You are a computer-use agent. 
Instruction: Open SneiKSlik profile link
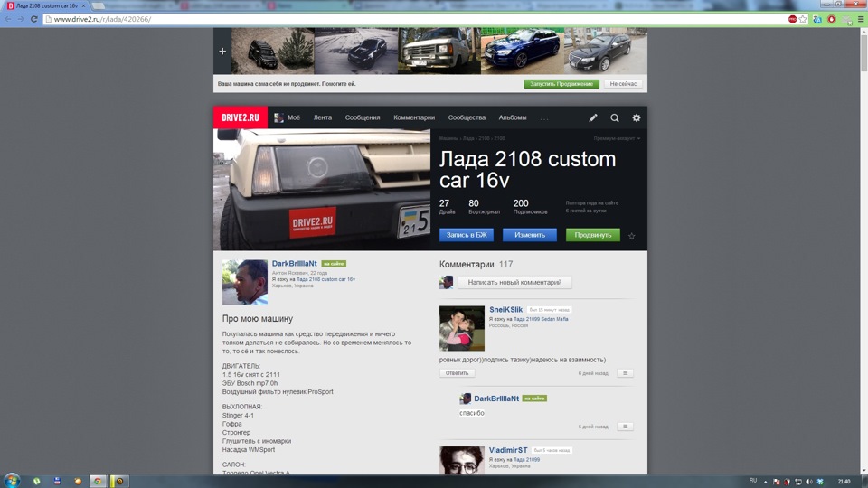[x=506, y=309]
